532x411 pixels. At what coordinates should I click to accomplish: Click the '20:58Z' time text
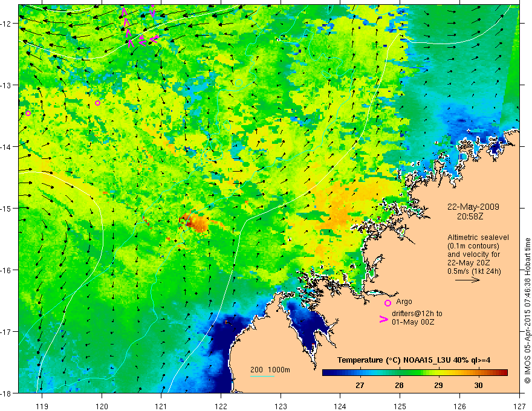[x=470, y=216]
